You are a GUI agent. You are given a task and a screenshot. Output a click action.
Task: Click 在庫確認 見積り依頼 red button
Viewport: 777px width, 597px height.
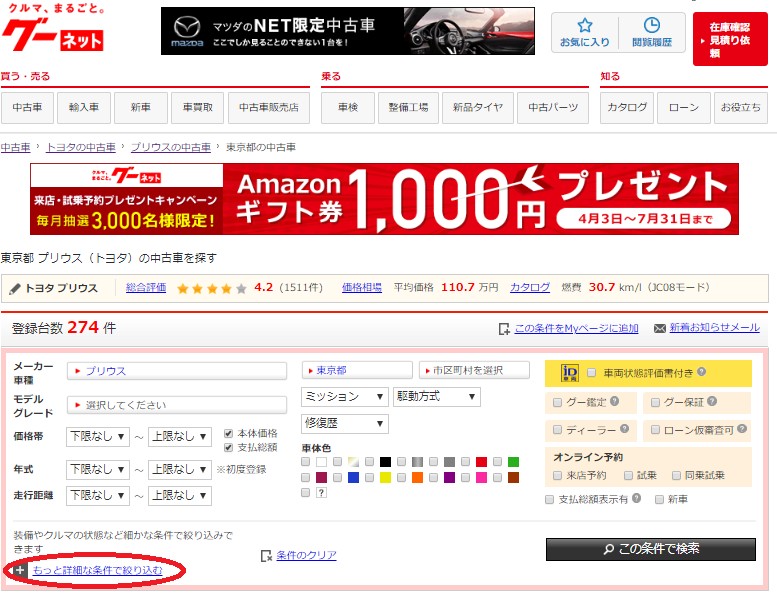pyautogui.click(x=730, y=39)
